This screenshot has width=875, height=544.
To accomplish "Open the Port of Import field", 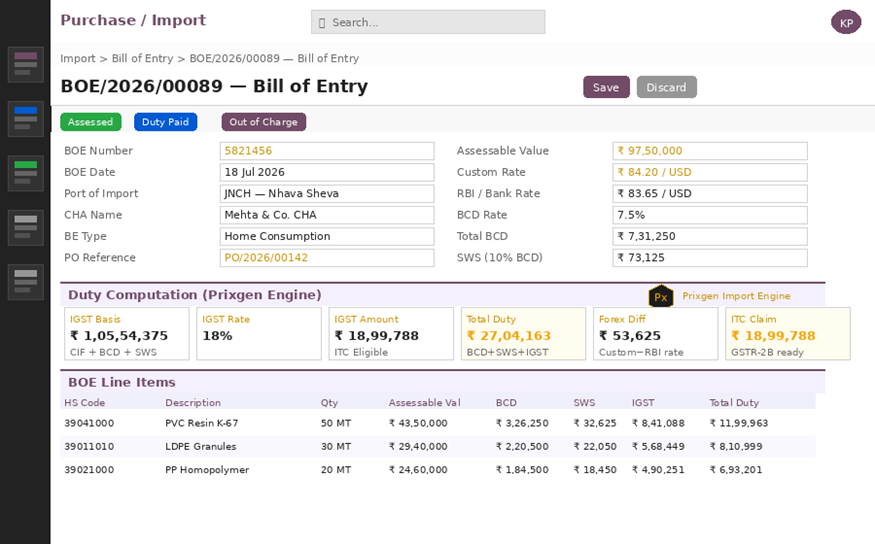I will (x=327, y=194).
